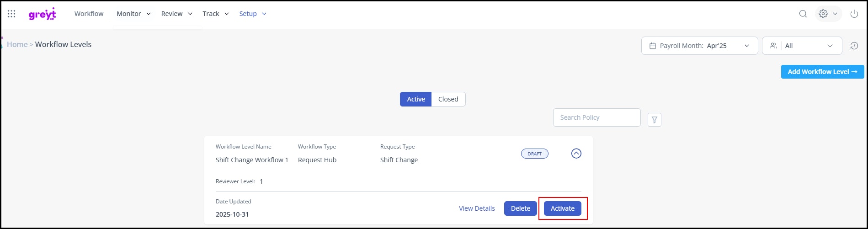
Task: Open the history clock icon
Action: coord(854,46)
